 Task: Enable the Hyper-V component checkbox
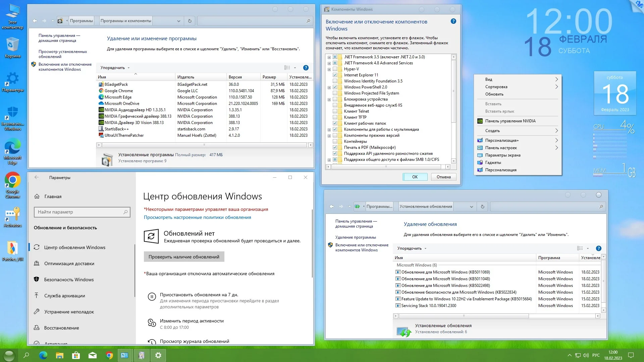[335, 69]
